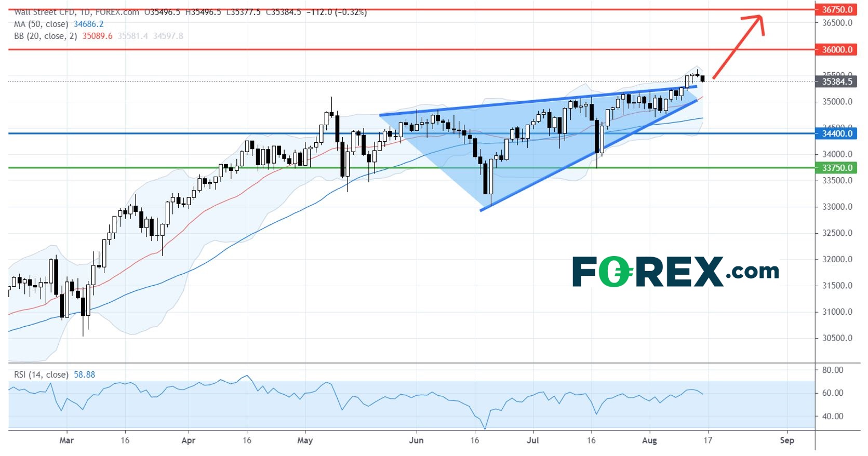This screenshot has height=456, width=868.
Task: Click the Mar label on the date axis
Action: click(66, 440)
